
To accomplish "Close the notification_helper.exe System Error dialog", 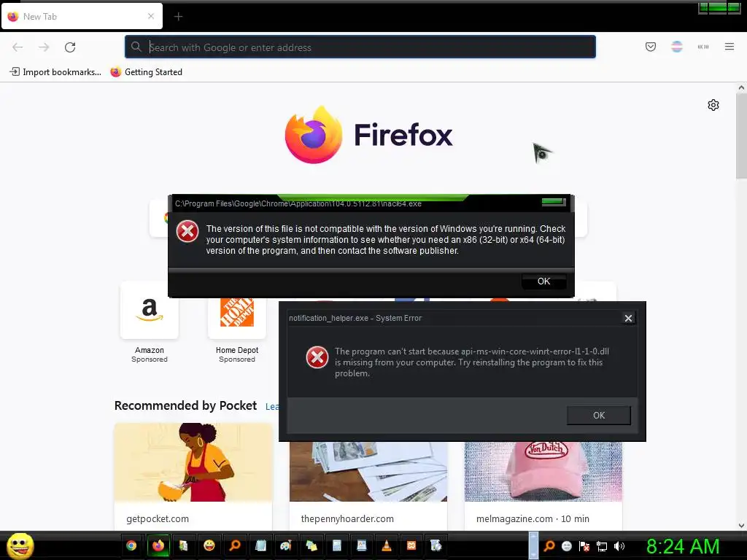I will point(628,318).
